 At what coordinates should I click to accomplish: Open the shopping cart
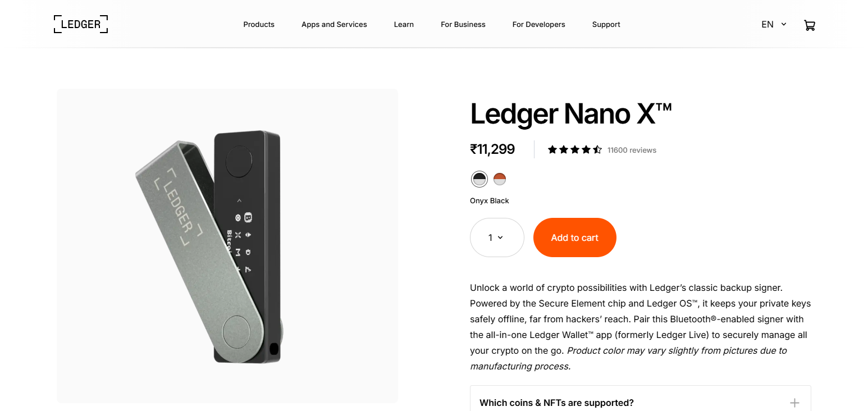(810, 25)
